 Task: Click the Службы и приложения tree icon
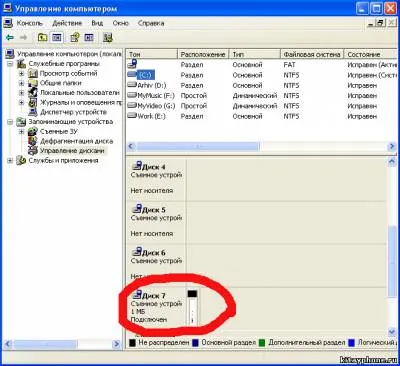pos(21,160)
